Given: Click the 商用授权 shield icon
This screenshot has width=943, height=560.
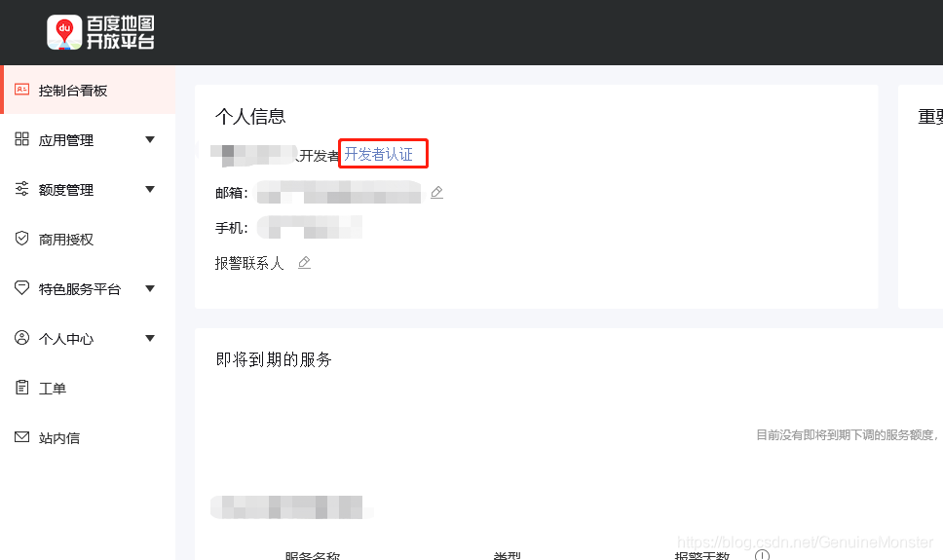Looking at the screenshot, I should [21, 239].
